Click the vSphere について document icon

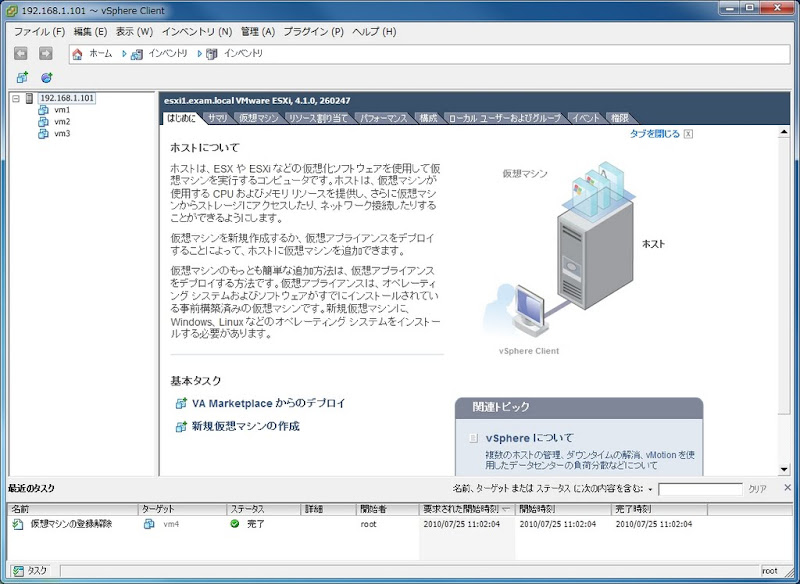click(473, 438)
